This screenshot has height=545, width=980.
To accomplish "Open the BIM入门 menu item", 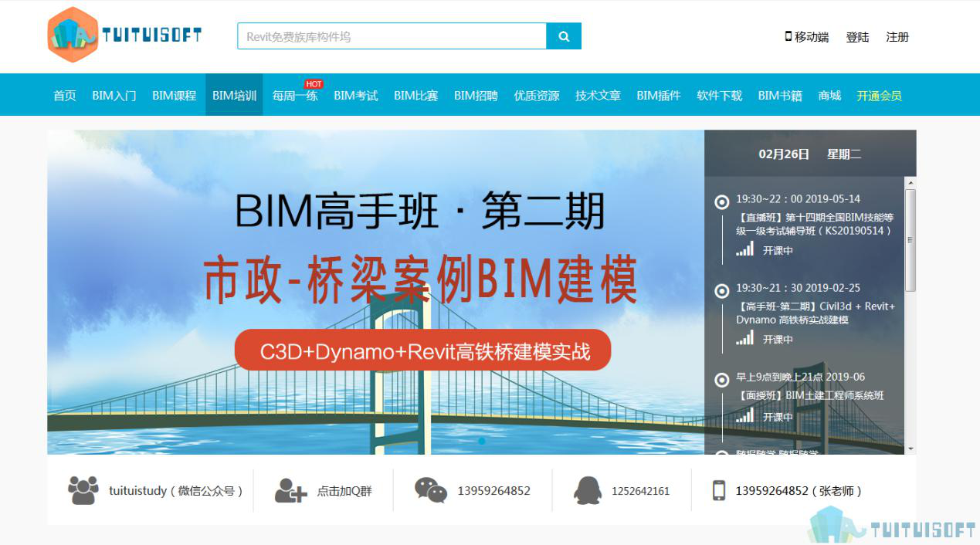I will 114,96.
